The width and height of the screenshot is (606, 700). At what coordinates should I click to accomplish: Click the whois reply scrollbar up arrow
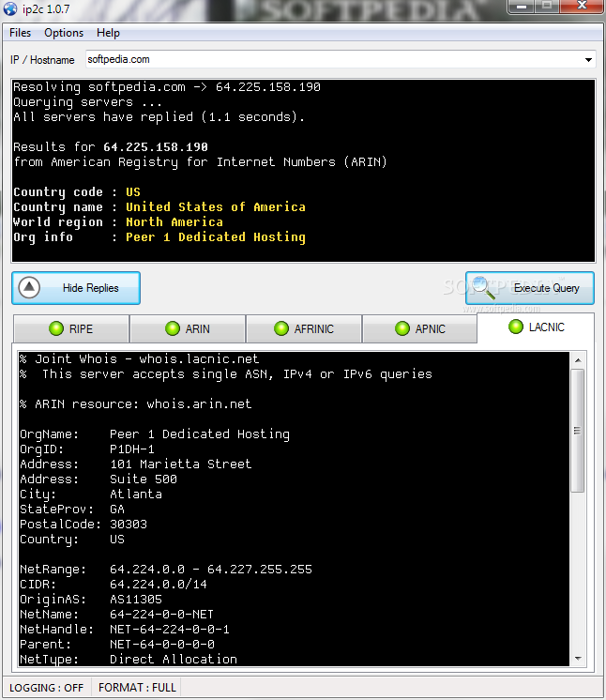pyautogui.click(x=578, y=359)
